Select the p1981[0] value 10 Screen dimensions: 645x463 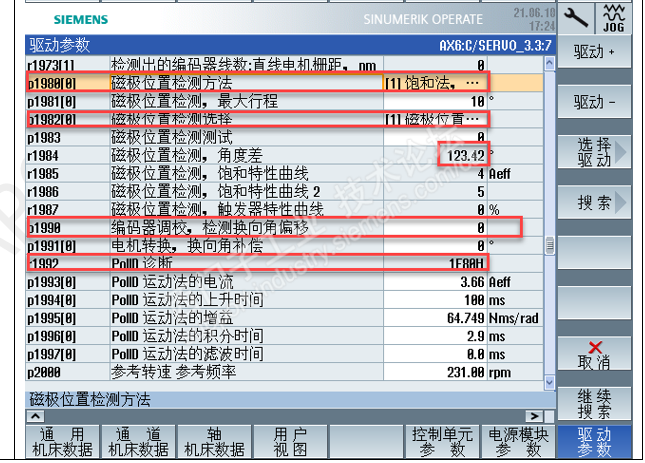[x=436, y=101]
